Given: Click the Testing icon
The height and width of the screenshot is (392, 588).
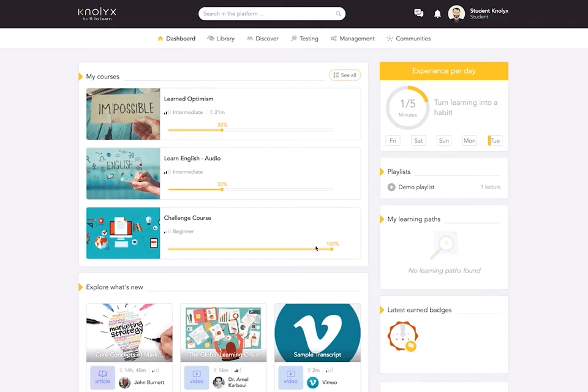Looking at the screenshot, I should click(294, 38).
